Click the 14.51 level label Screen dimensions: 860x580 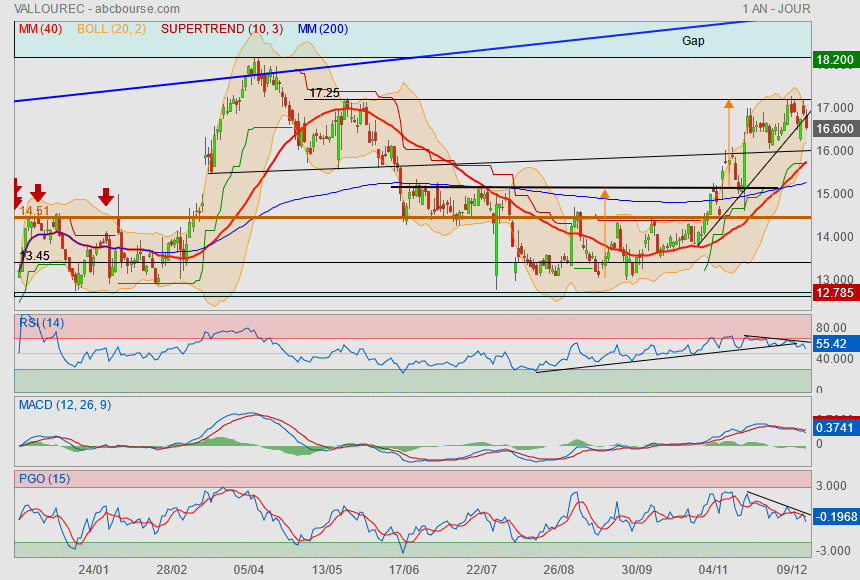34,211
